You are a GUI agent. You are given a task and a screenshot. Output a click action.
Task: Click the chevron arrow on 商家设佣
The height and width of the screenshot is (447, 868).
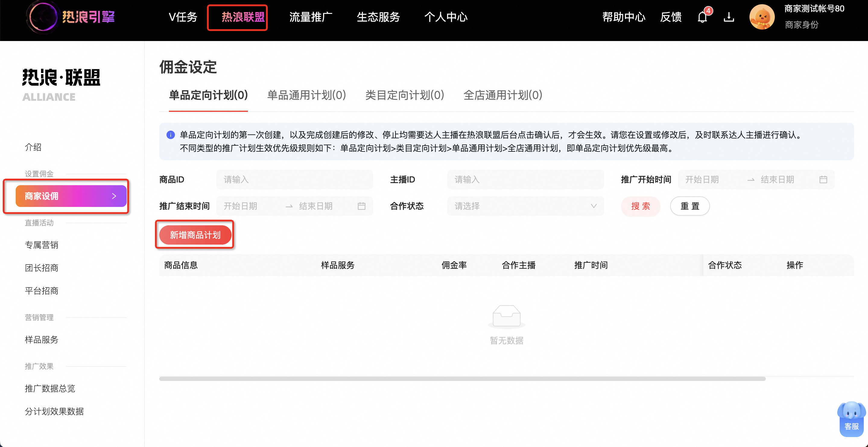pos(114,196)
